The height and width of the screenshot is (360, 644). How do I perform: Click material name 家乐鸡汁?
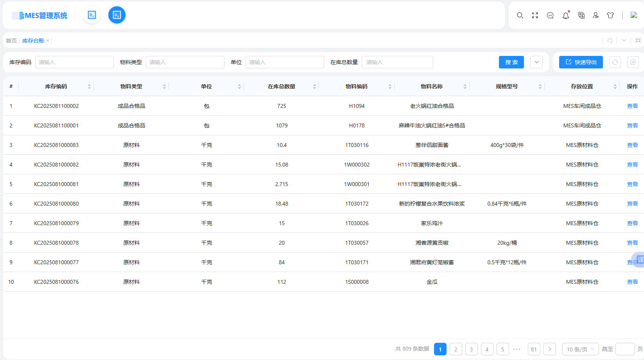coord(432,223)
